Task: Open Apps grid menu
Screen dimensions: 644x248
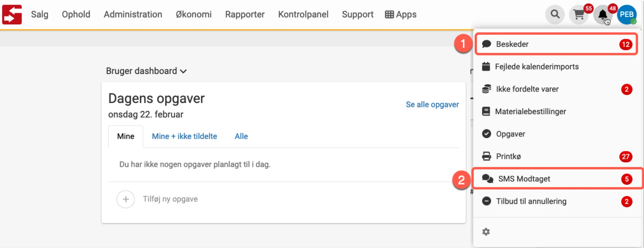Action: (401, 14)
